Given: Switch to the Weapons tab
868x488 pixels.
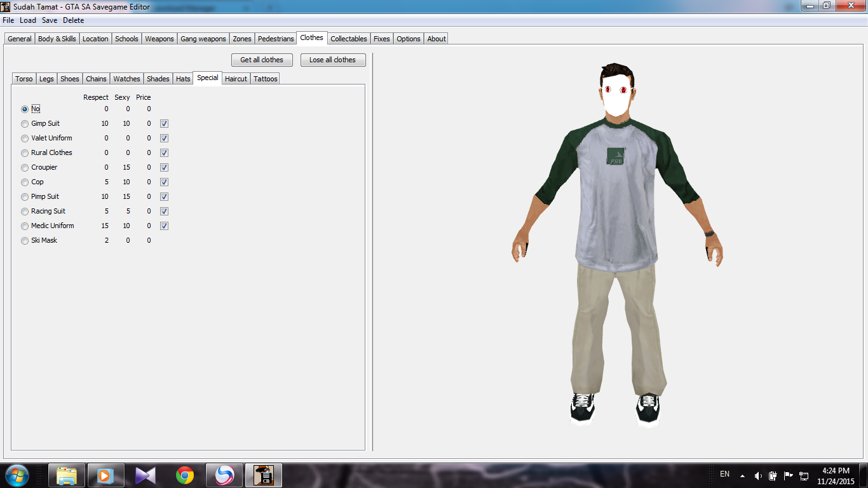Looking at the screenshot, I should point(159,39).
